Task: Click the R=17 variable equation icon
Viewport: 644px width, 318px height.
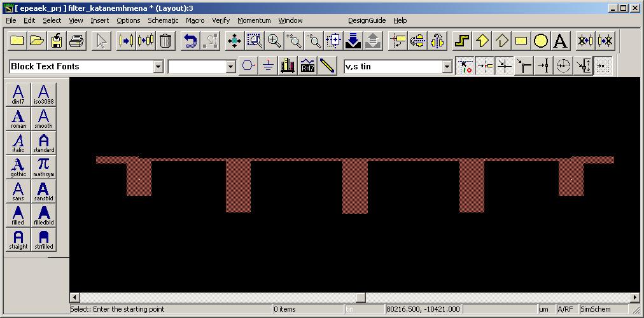Action: click(307, 66)
